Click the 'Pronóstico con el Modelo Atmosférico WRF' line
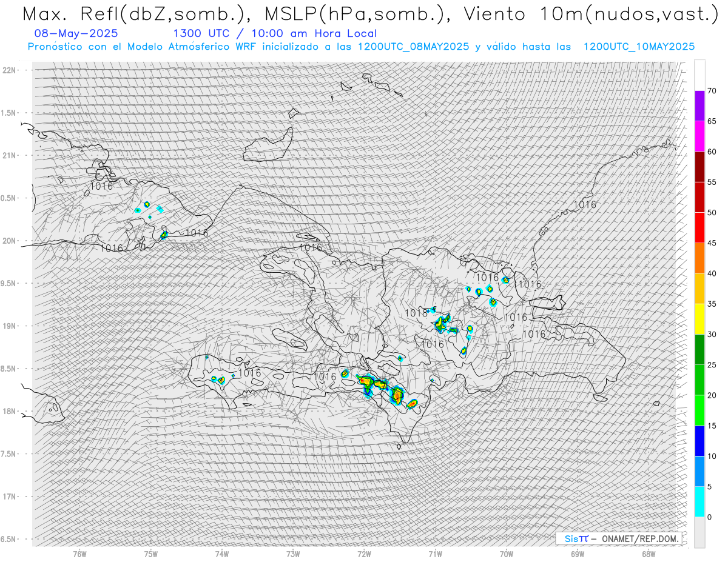728x562 pixels. [361, 47]
